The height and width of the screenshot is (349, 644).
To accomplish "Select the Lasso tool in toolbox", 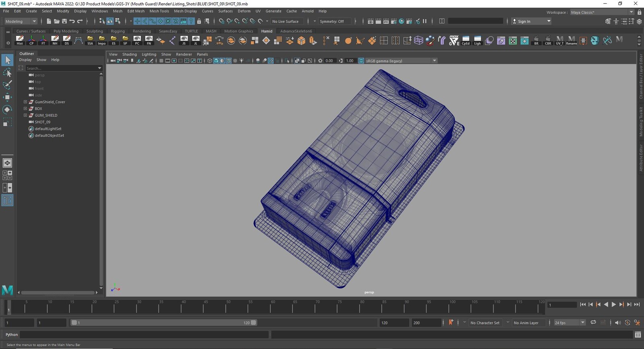I will tap(7, 73).
